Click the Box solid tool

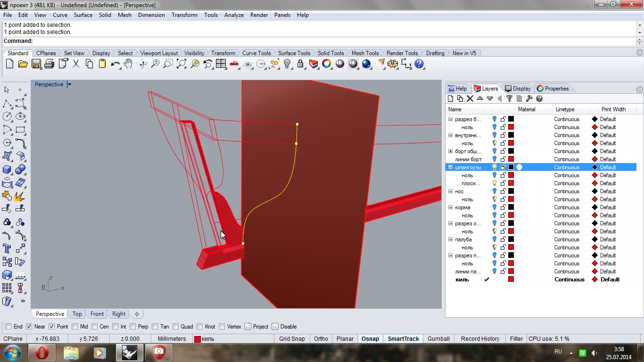tap(7, 169)
